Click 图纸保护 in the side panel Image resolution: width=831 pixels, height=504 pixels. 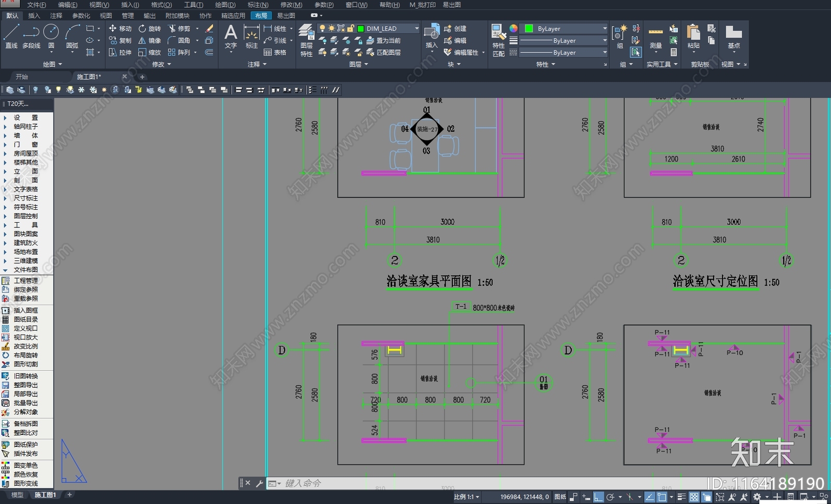coord(26,445)
